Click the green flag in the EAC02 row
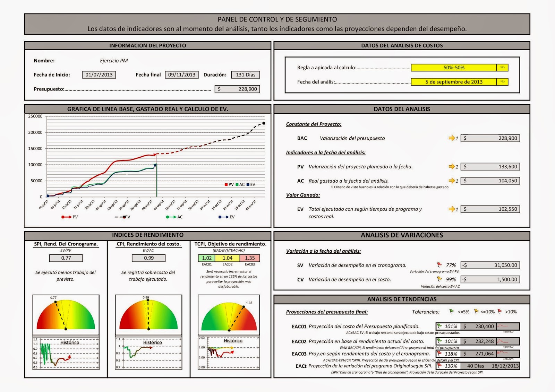Viewport: 555px width, 392px height. pos(439,341)
